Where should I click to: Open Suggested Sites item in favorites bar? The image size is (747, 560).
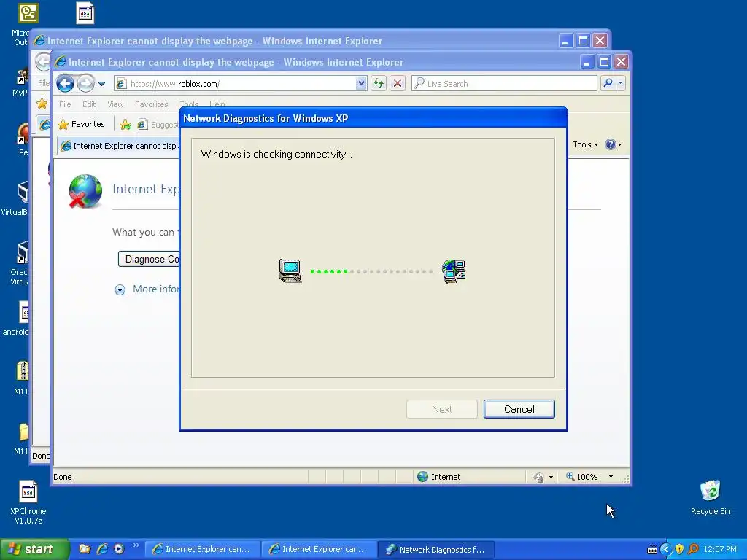pos(158,124)
